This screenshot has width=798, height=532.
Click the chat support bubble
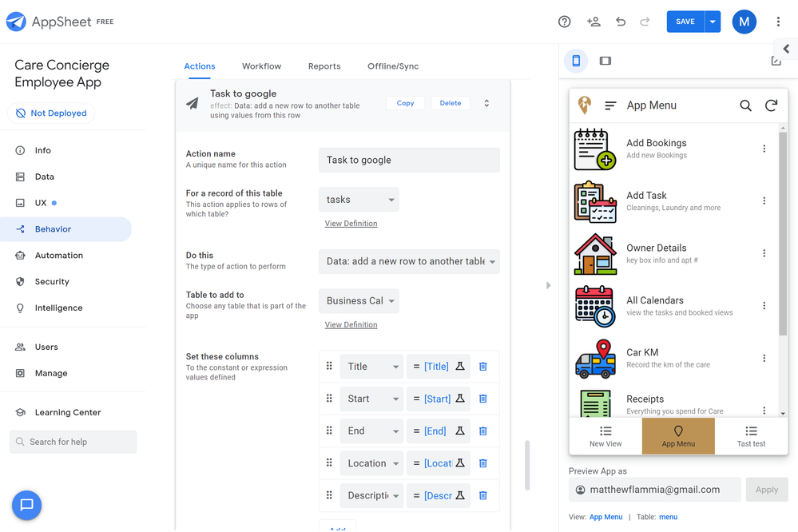(26, 505)
